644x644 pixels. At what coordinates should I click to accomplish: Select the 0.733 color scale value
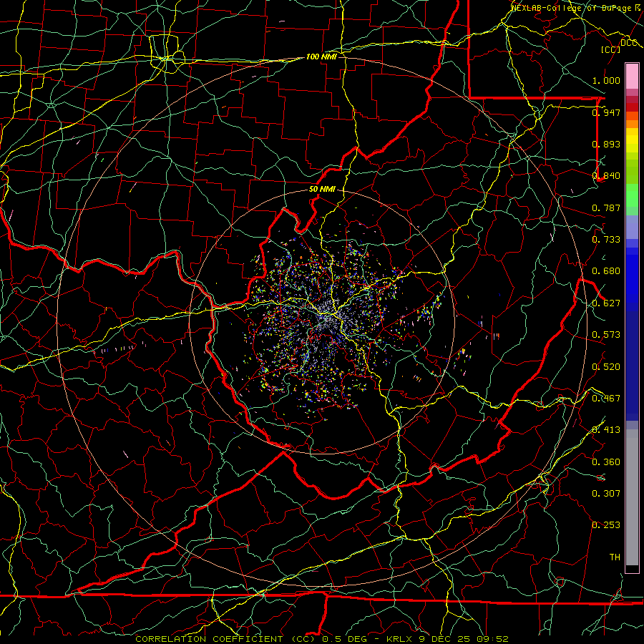tap(606, 240)
